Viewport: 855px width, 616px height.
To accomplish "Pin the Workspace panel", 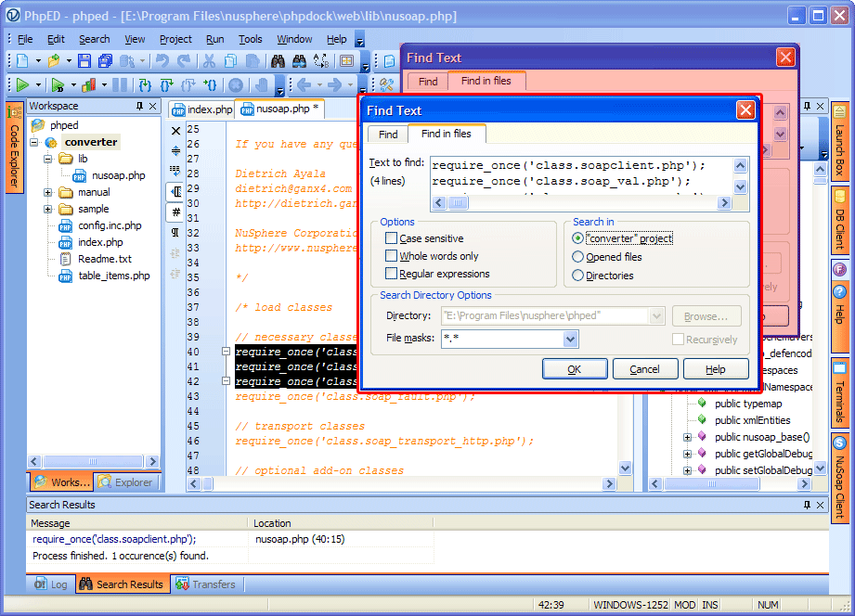I will [x=139, y=106].
